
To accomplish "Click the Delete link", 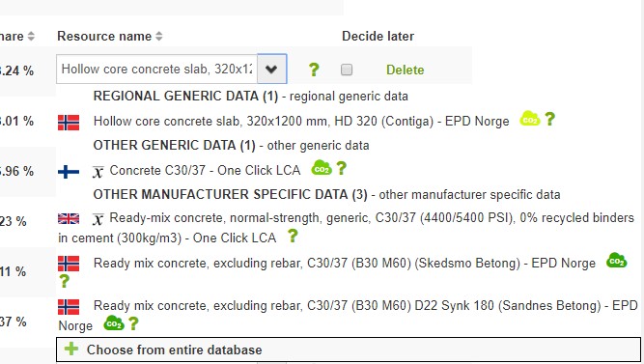I will pos(405,70).
